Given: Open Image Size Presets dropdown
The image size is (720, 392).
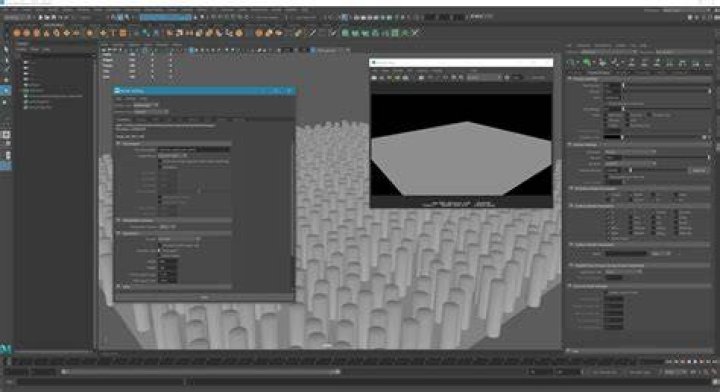Looking at the screenshot, I should [x=179, y=239].
